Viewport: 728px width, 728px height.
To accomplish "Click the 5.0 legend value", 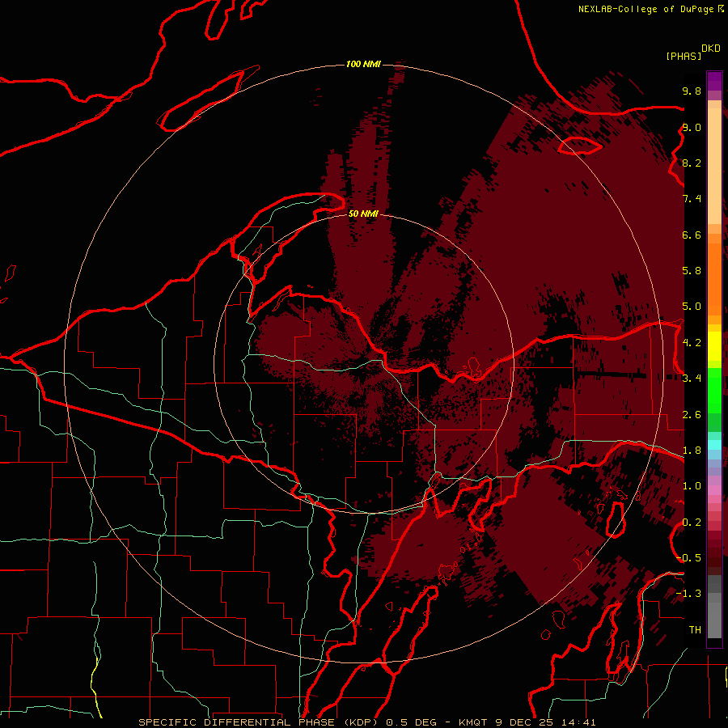I will tap(692, 307).
